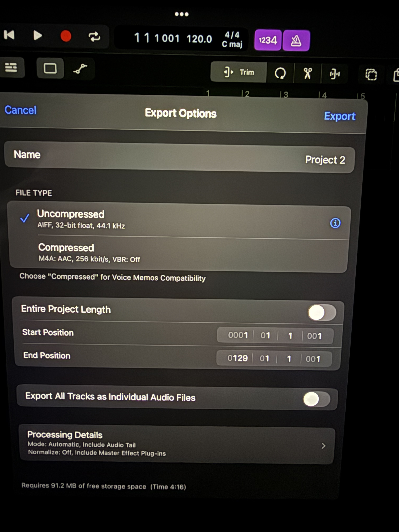Screen dimensions: 399x532
Task: Cancel the Export Options dialog
Action: (21, 110)
